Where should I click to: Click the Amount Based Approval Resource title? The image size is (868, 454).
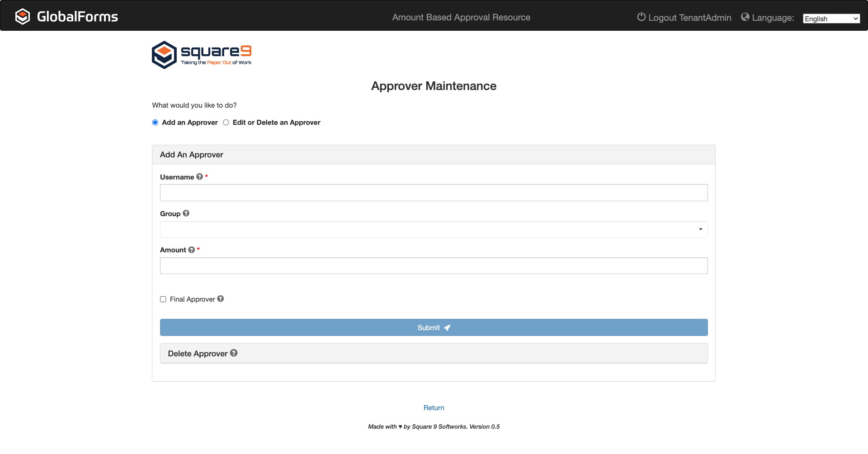click(461, 17)
